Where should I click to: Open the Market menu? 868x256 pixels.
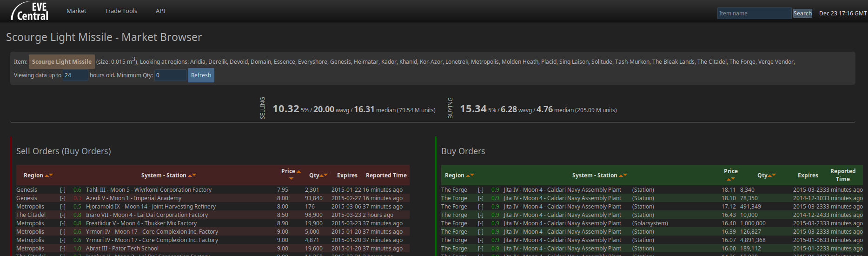coord(76,11)
